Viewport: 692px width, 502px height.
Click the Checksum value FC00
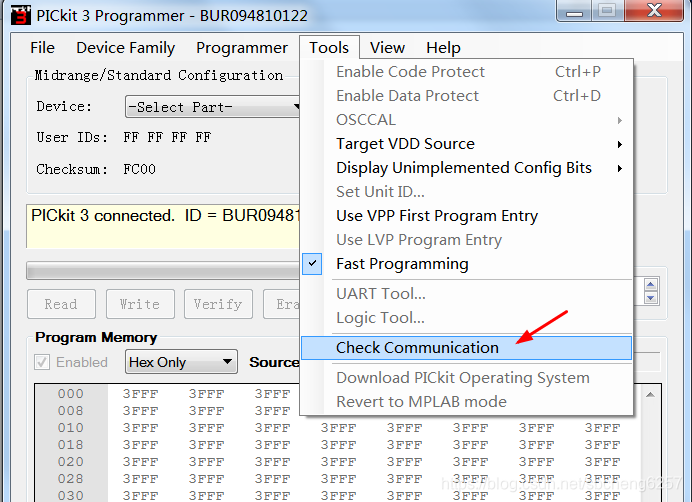[139, 170]
